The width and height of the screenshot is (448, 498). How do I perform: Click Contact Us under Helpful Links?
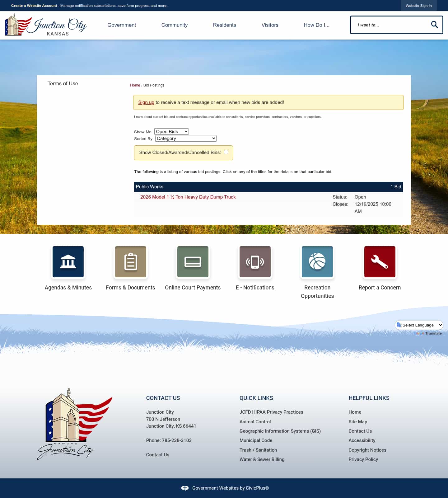click(360, 431)
